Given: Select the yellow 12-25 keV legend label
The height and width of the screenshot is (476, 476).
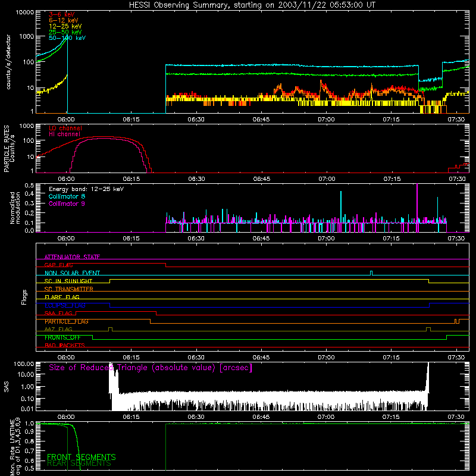Looking at the screenshot, I should coord(65,26).
